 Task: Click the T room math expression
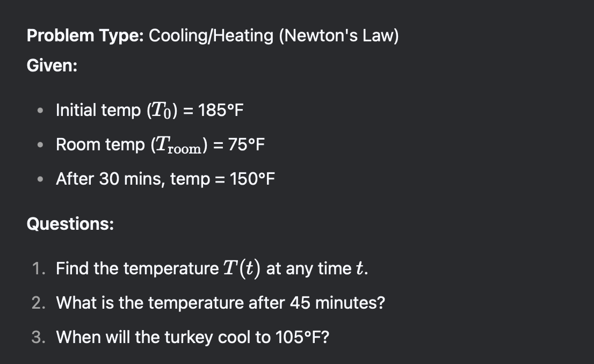tap(179, 145)
